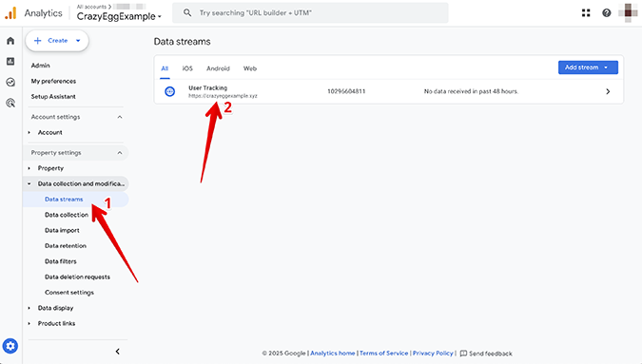
Task: Open the Explore icon in left rail
Action: coord(10,82)
